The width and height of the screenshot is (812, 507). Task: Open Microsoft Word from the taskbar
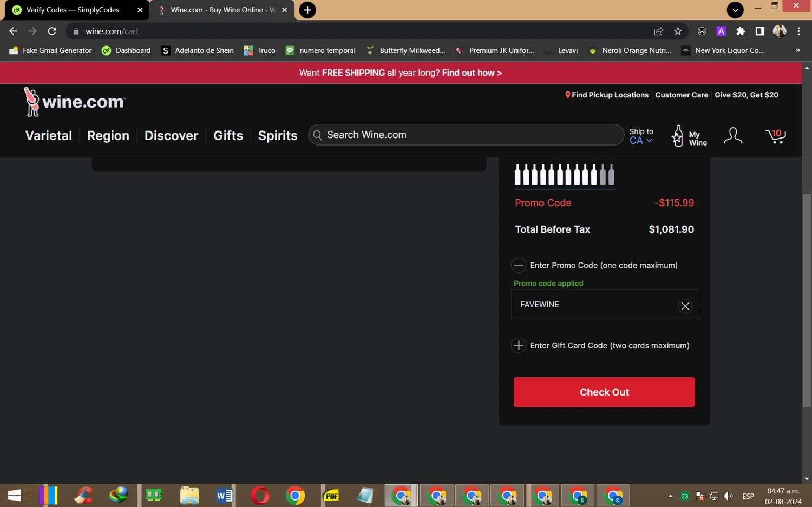[224, 495]
